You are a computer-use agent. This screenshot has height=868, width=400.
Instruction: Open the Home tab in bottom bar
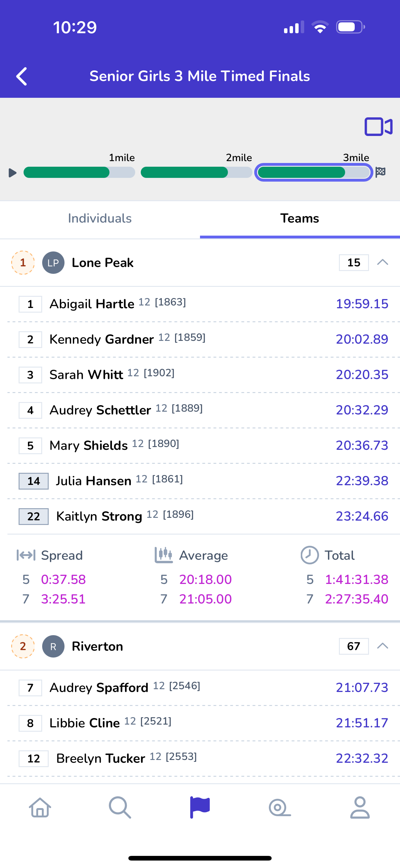(40, 807)
